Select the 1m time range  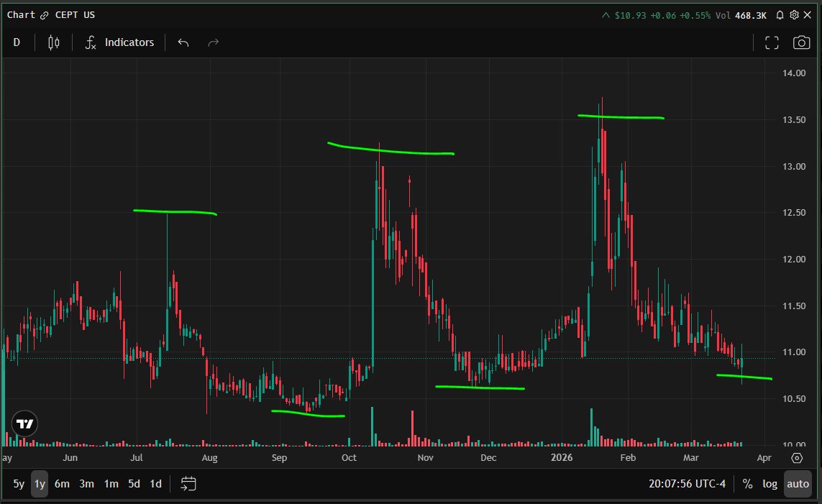click(111, 484)
